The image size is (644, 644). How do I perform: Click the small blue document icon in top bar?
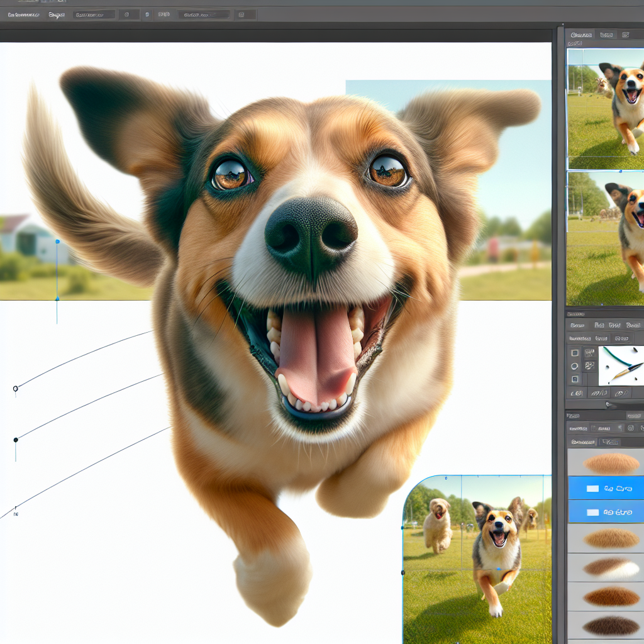tap(147, 15)
